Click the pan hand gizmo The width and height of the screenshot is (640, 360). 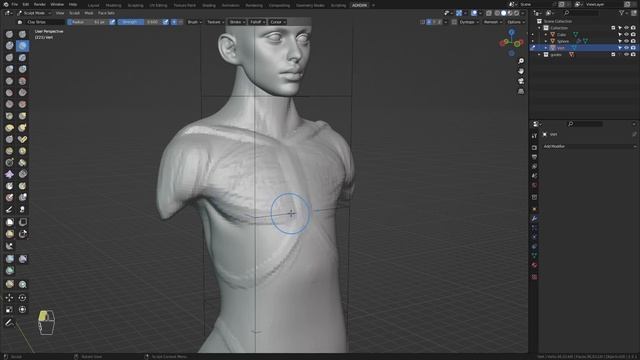(521, 71)
